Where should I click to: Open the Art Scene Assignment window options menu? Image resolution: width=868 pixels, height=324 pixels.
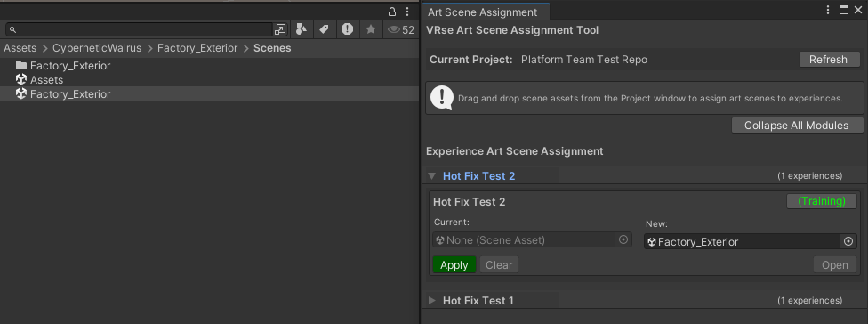point(828,10)
